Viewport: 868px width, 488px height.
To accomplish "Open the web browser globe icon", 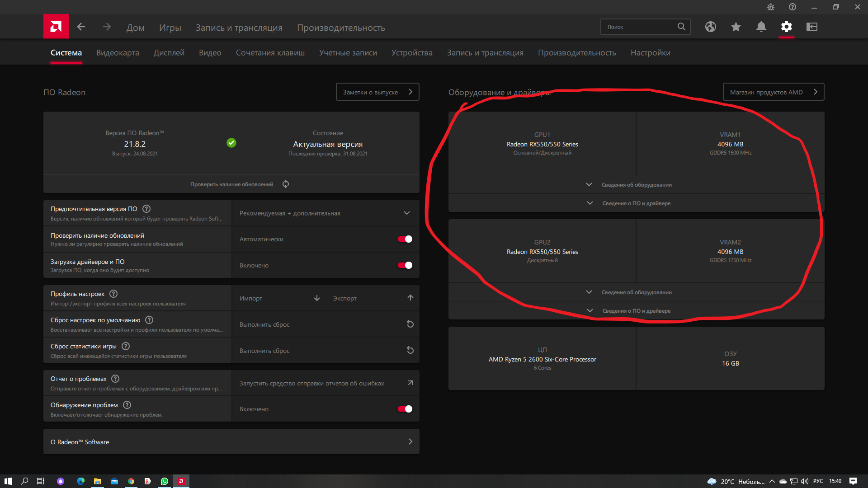I will (x=711, y=27).
